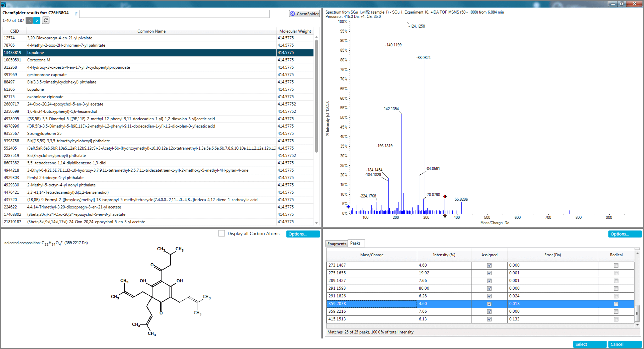Click upper red arrow marker in spectrum

[x=445, y=197]
